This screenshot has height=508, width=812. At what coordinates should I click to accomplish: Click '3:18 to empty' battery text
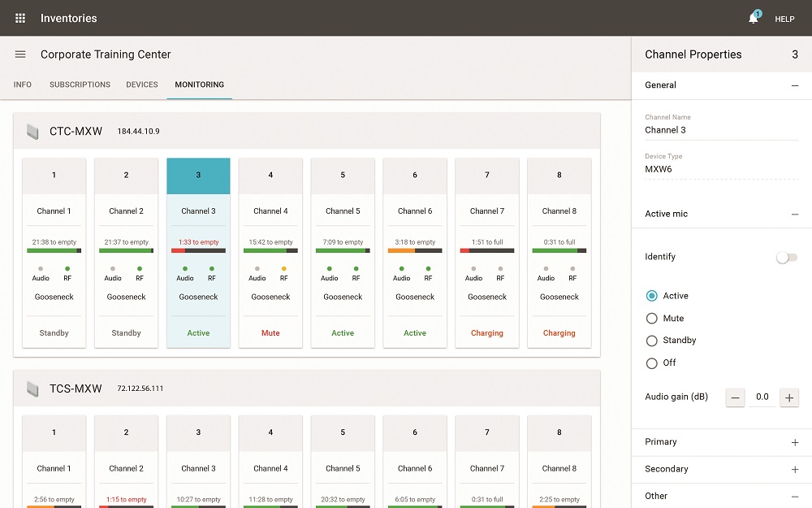click(415, 242)
